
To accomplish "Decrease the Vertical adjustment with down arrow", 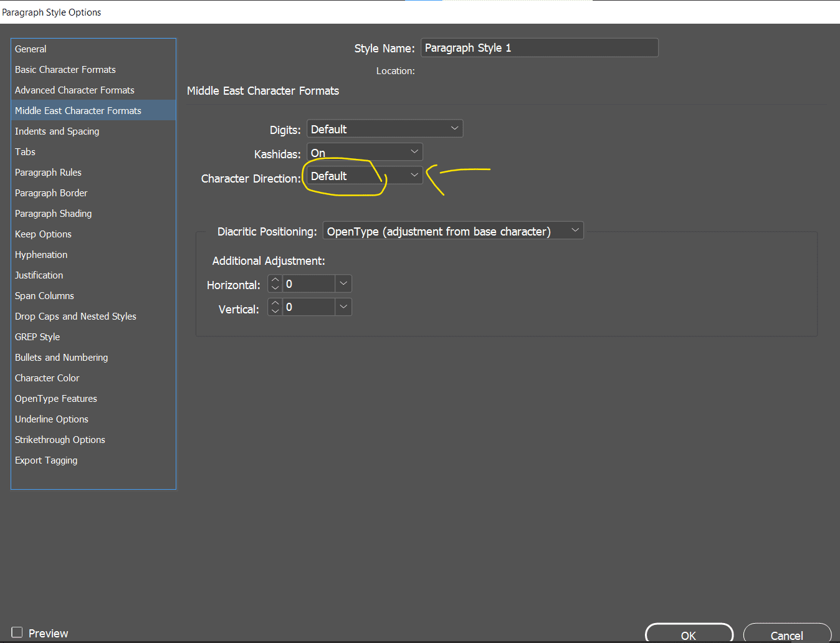I will [275, 311].
